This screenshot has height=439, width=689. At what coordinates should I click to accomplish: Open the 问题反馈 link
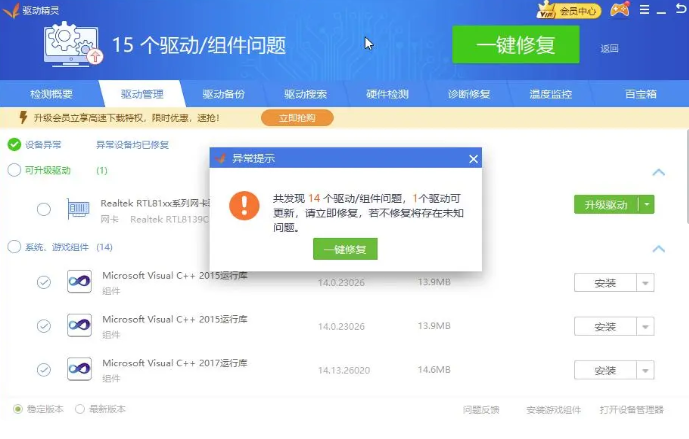481,410
